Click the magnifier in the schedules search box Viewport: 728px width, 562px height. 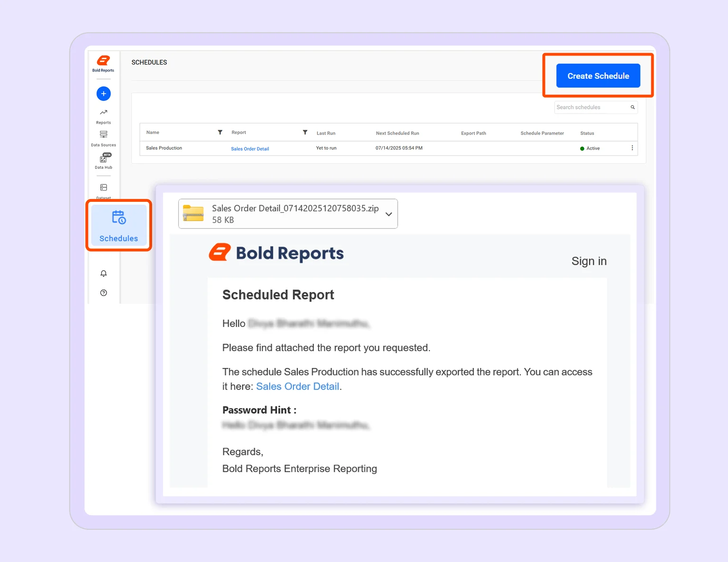coord(632,107)
